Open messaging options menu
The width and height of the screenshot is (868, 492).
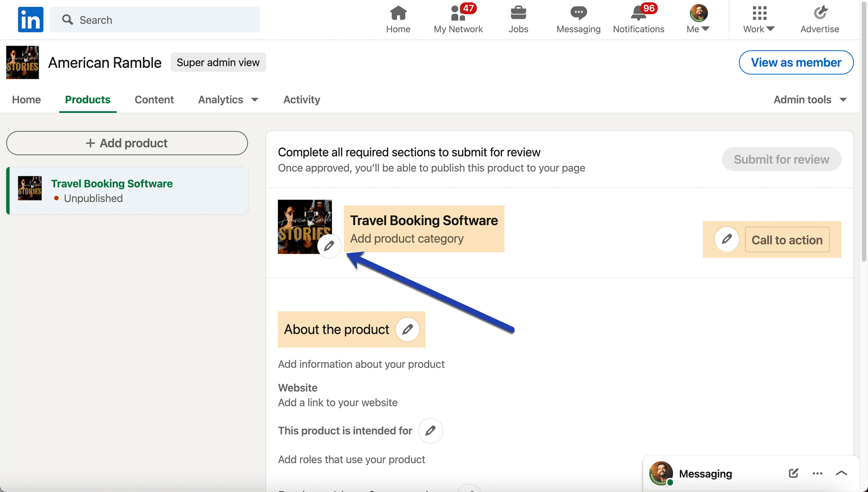coord(817,473)
